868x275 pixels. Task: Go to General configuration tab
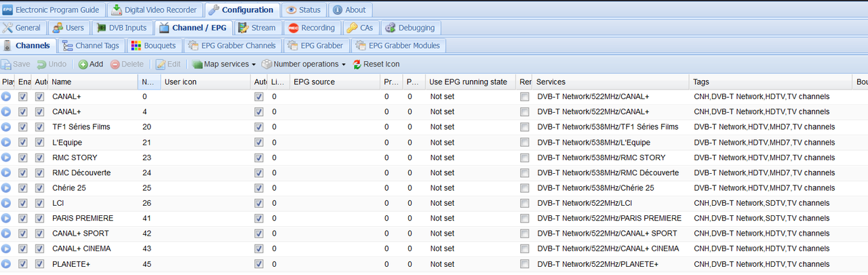point(22,28)
